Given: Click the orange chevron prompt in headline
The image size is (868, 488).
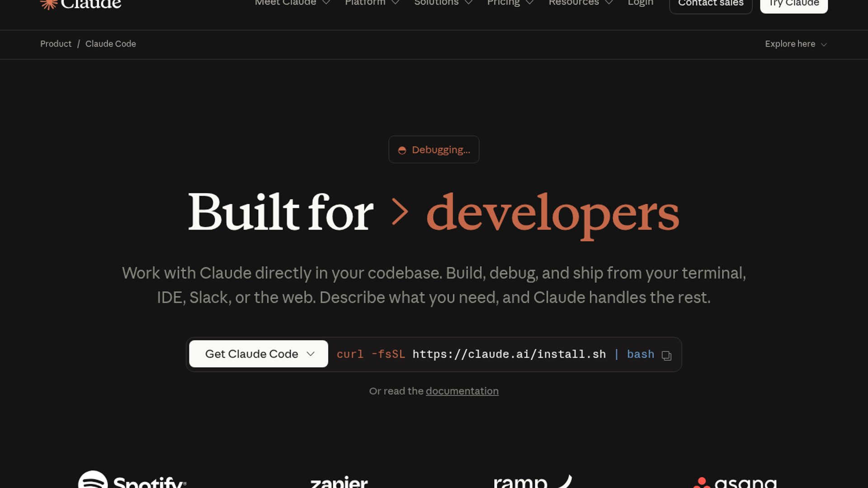Looking at the screenshot, I should 400,211.
